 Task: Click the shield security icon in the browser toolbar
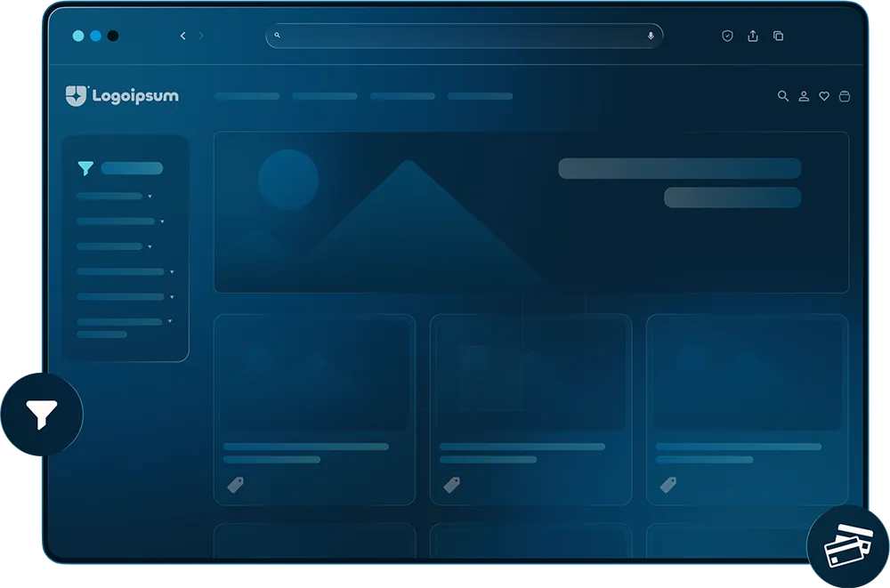pyautogui.click(x=727, y=36)
